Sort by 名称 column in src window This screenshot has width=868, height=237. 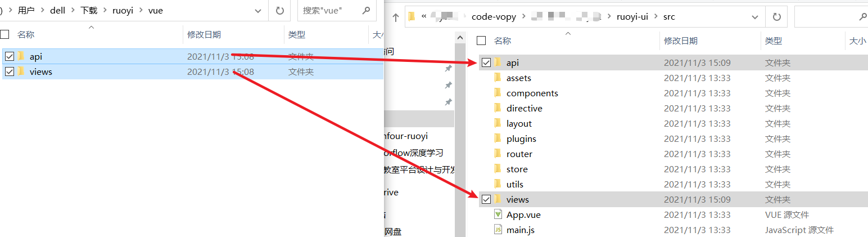click(503, 41)
